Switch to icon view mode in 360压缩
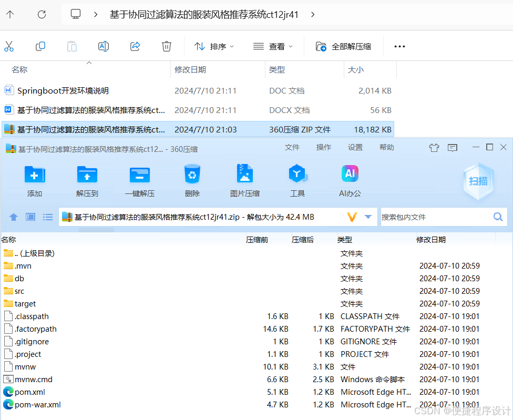 (x=30, y=217)
